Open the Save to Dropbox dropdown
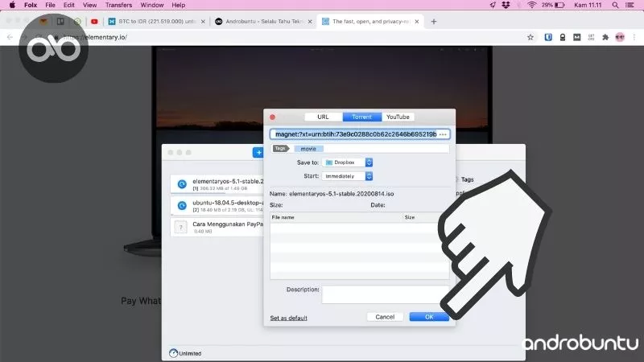 pyautogui.click(x=347, y=162)
